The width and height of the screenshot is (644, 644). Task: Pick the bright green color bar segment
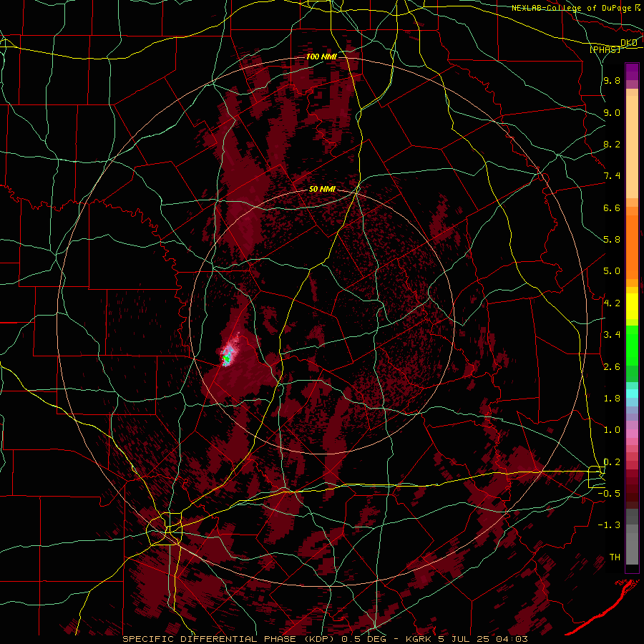[x=632, y=346]
